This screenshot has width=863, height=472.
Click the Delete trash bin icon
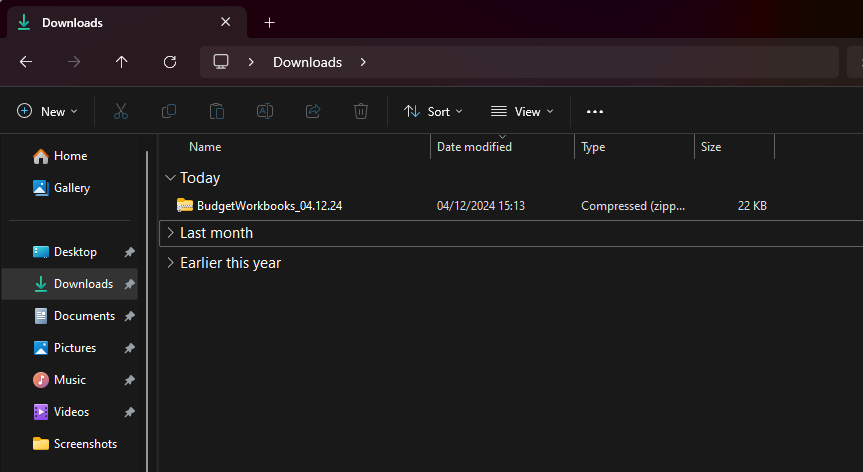pos(361,111)
